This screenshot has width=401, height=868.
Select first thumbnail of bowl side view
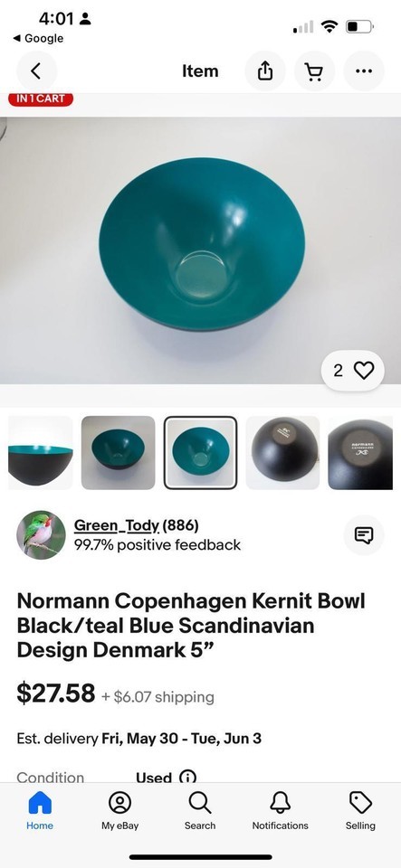[40, 453]
